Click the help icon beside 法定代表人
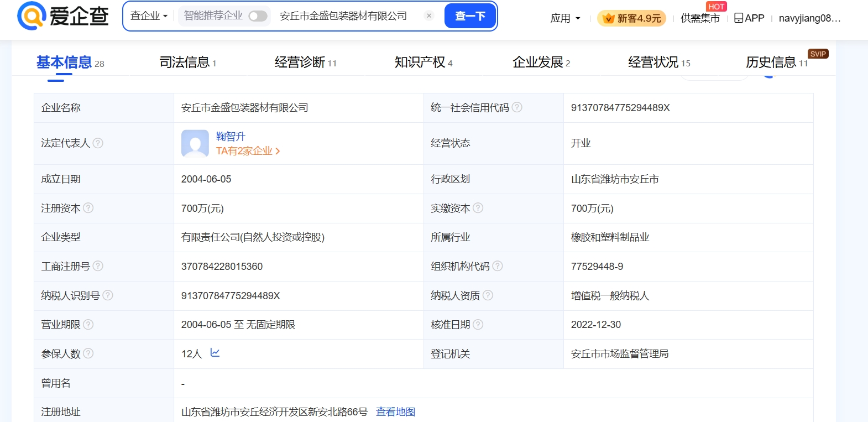Screen dimensions: 868x422 coord(98,143)
